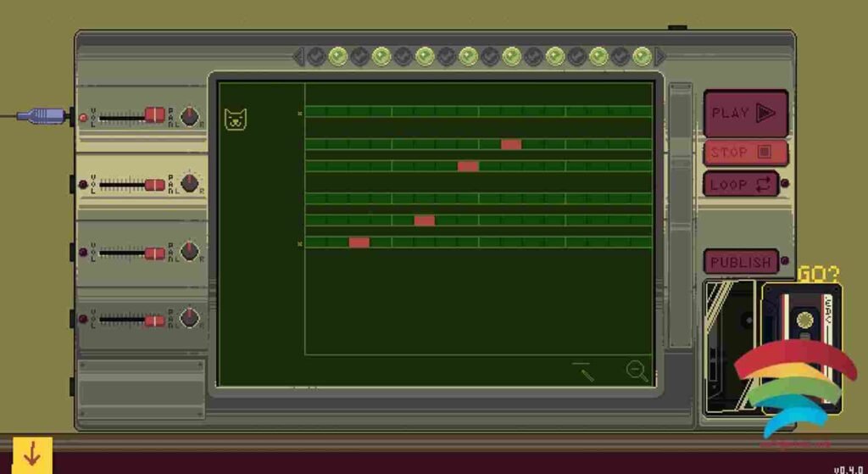The width and height of the screenshot is (868, 474).
Task: Toggle the LOOP button
Action: pos(741,184)
